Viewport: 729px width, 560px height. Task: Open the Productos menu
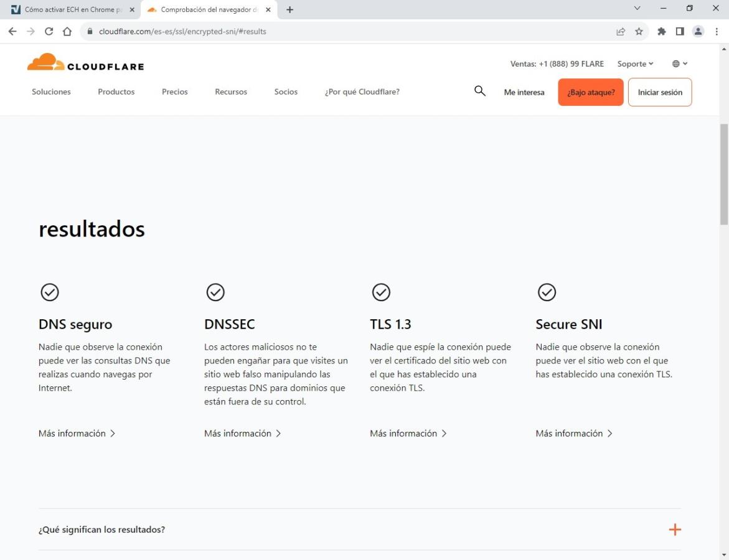pos(116,91)
